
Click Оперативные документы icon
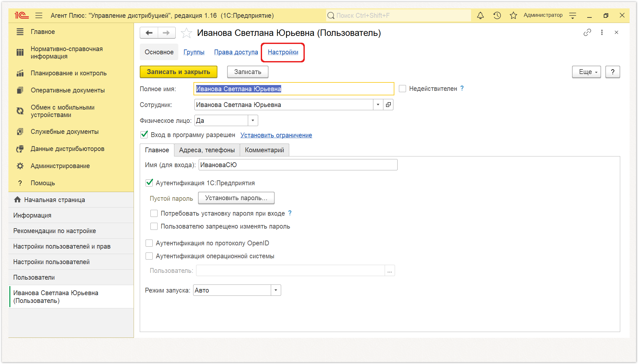point(20,90)
